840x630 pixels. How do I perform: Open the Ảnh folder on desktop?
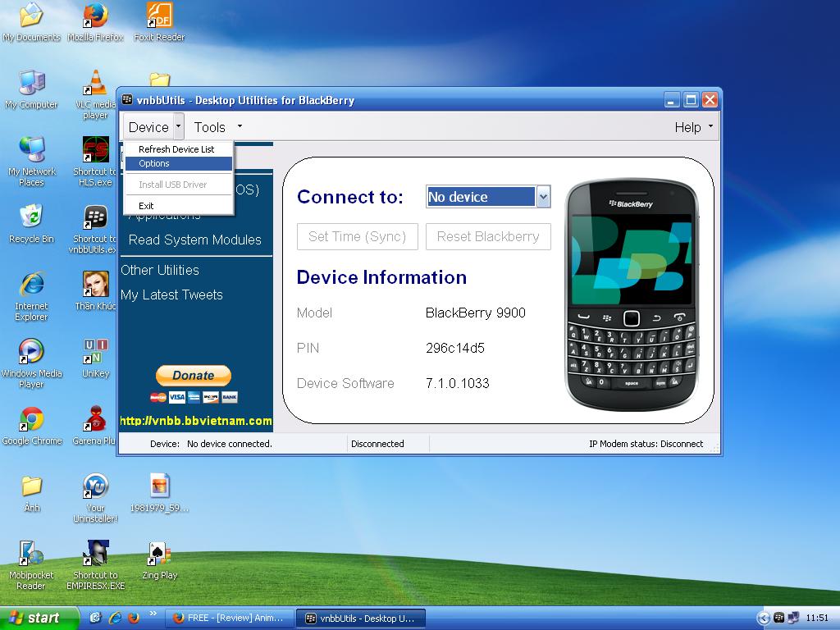tap(31, 493)
